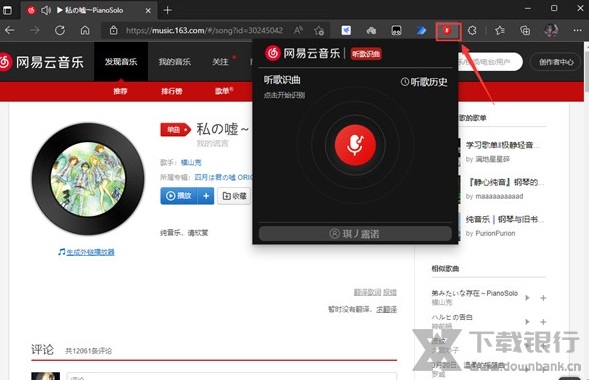Screen dimensions: 589x380
Task: Open similar song ハルヒの告白
Action: point(452,317)
